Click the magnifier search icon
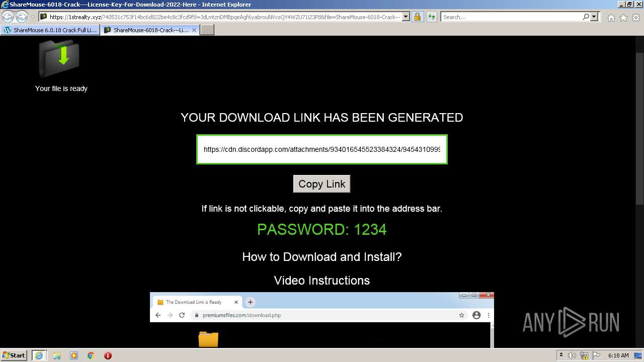This screenshot has height=362, width=644. click(x=586, y=17)
